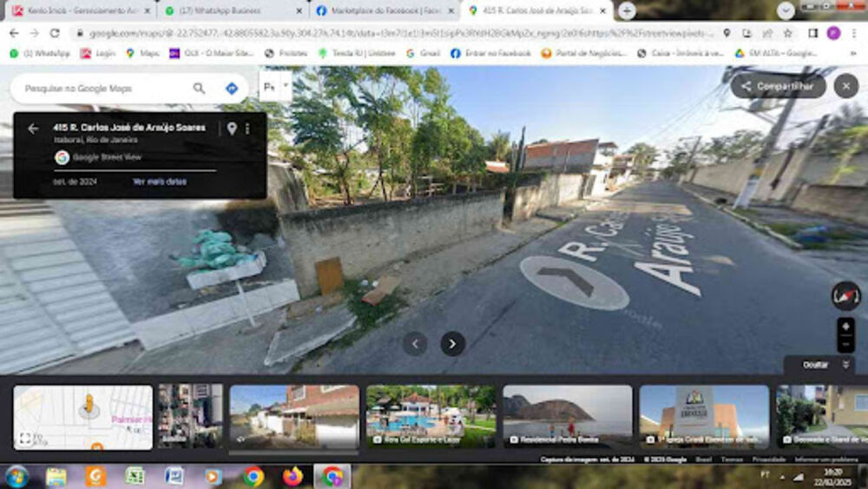Open the Maps bookmark
Viewport: 868px width, 489px height.
[143, 53]
